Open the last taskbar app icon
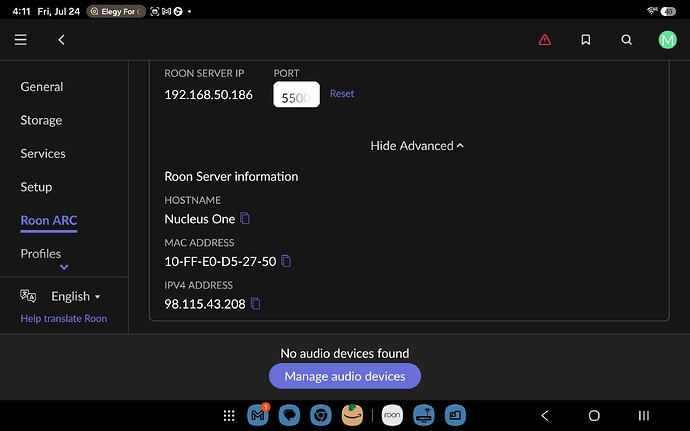 pos(455,415)
